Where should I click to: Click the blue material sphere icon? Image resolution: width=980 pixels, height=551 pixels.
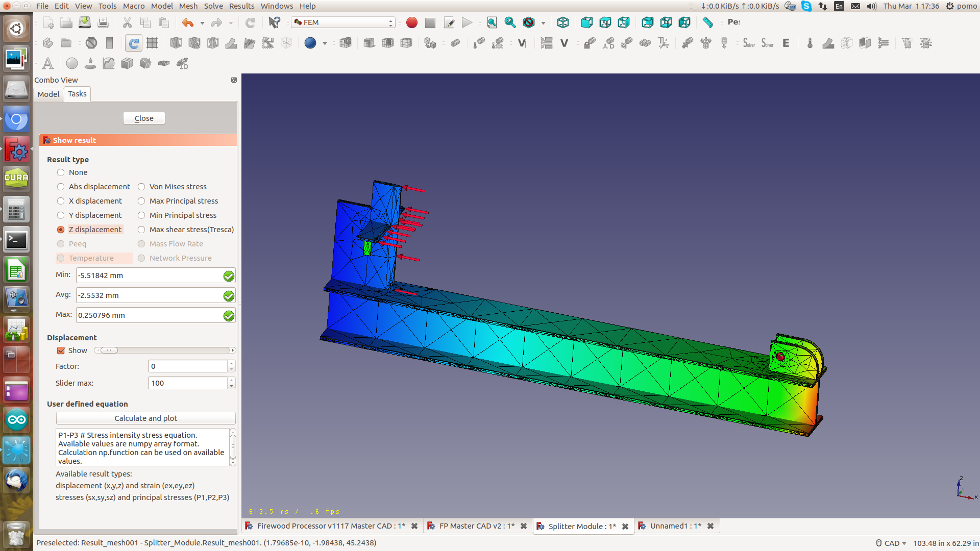coord(310,43)
